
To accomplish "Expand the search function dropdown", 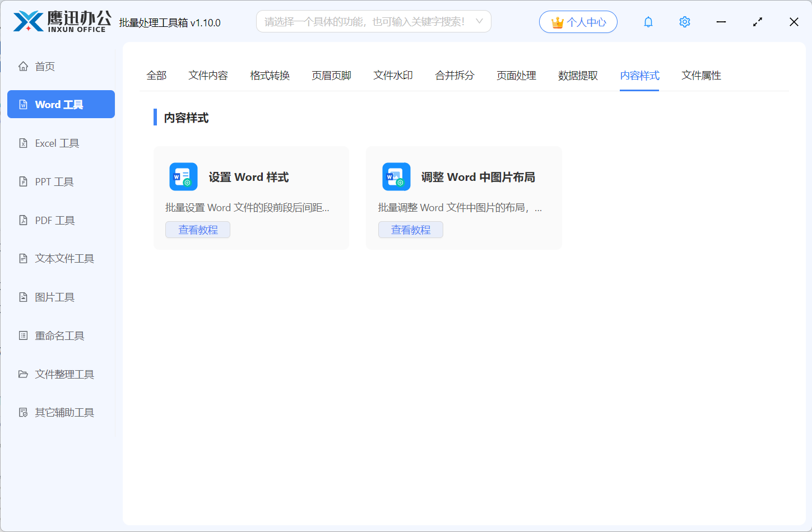I will (480, 21).
